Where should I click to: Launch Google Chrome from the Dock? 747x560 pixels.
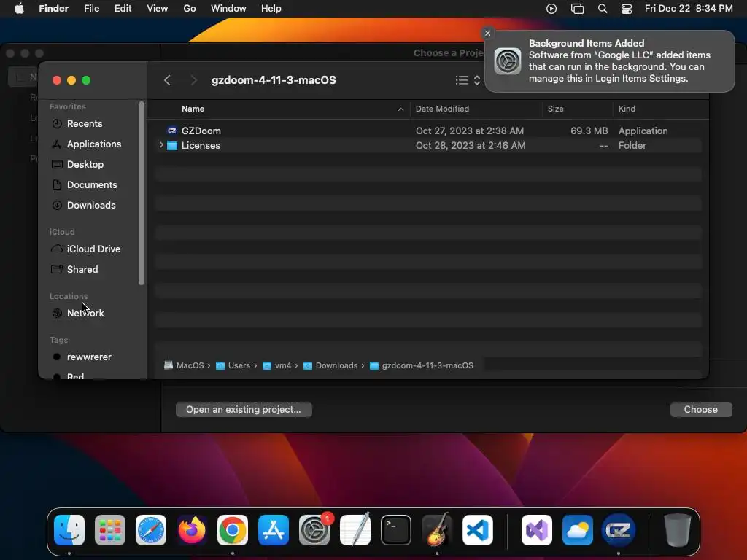(233, 529)
